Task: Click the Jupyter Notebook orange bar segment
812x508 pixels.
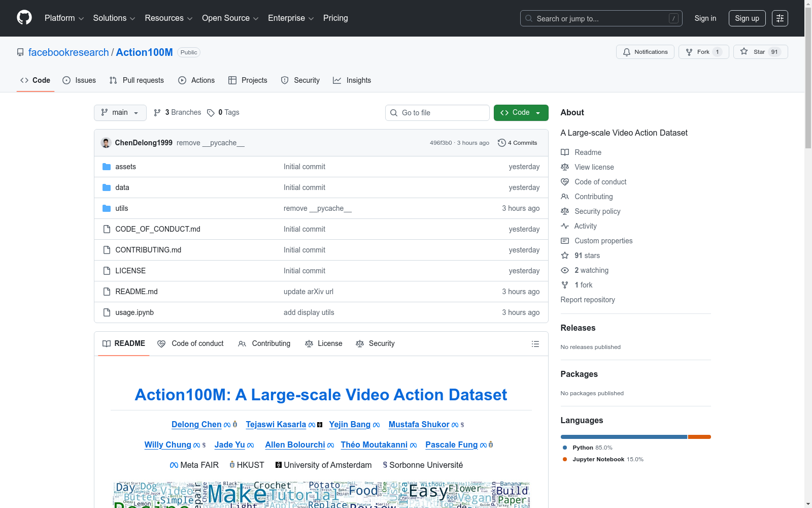Action: [x=699, y=437]
